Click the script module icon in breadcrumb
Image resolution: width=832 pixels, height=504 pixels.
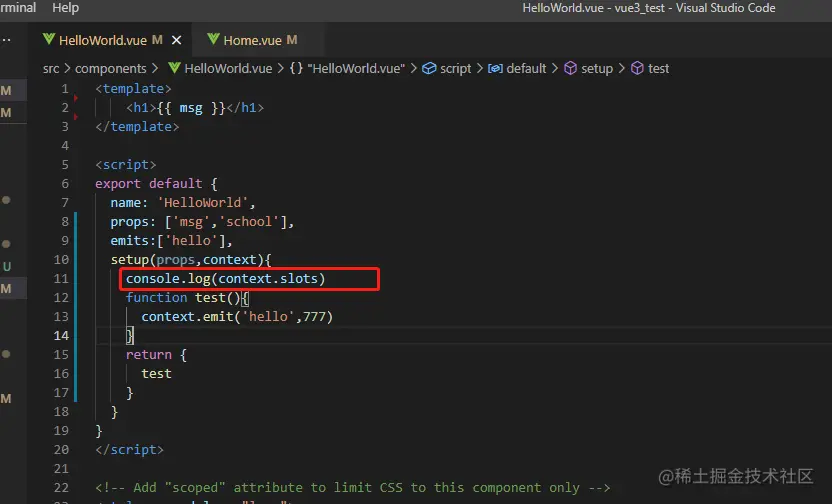[429, 68]
